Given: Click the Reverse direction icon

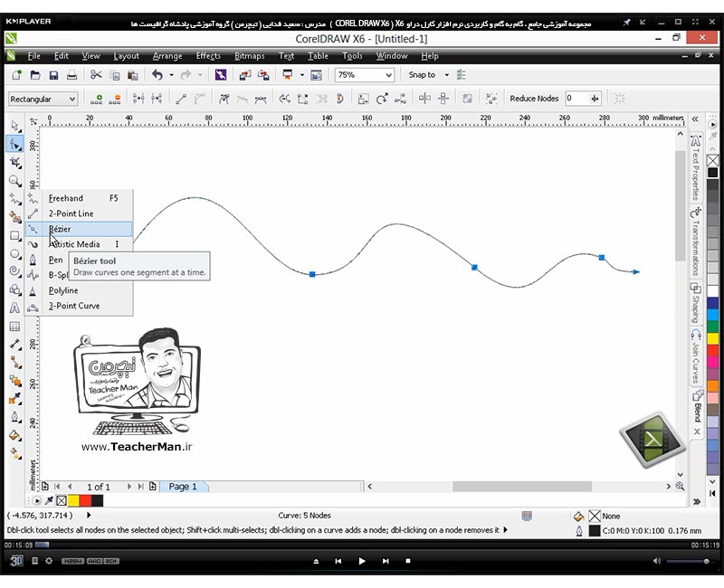Looking at the screenshot, I should tap(284, 99).
